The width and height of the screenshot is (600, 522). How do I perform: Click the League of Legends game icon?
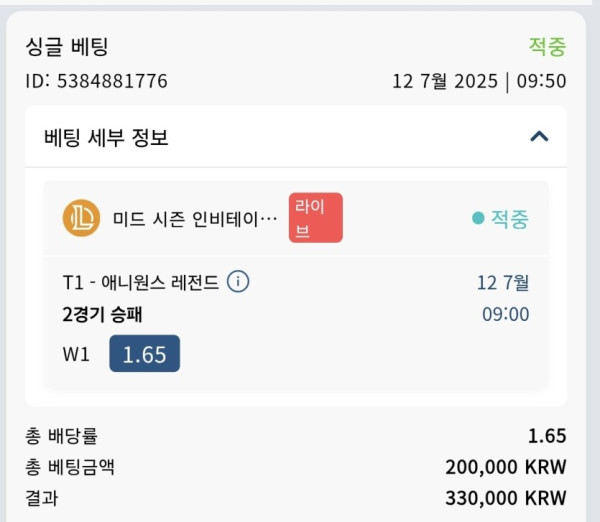pyautogui.click(x=82, y=218)
